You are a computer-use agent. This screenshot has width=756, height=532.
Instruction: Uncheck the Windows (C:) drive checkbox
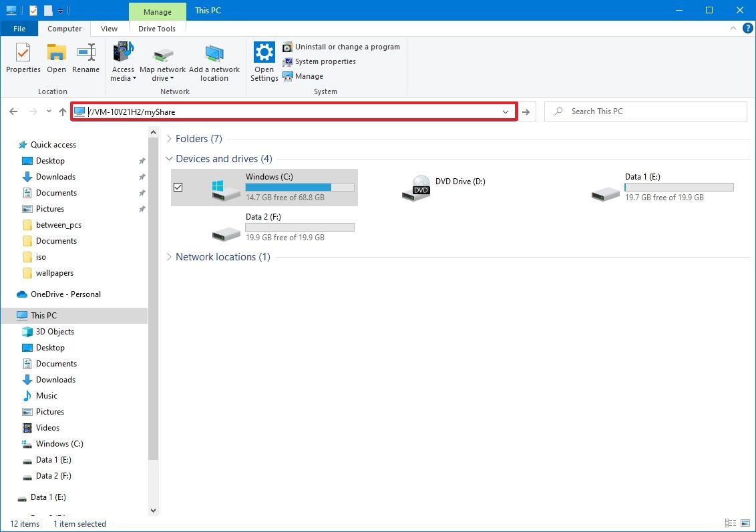point(178,187)
